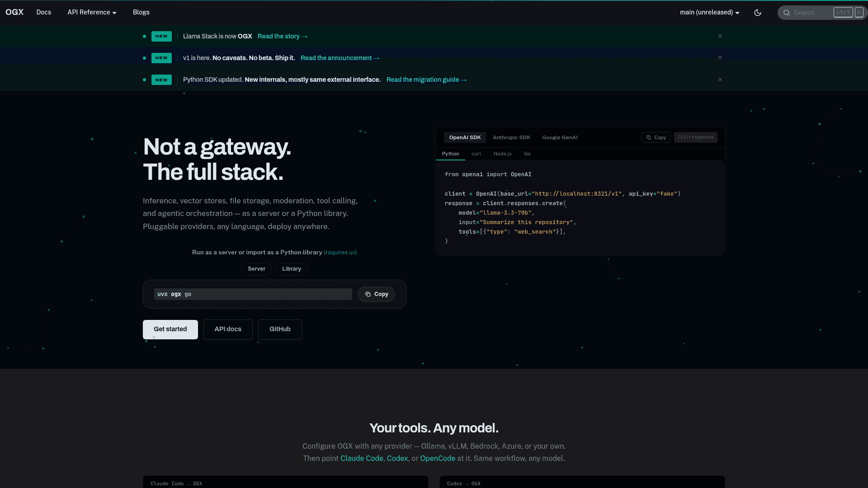Click the NEW badge beside v1 is here
Viewport: 868px width, 488px height.
pos(161,58)
